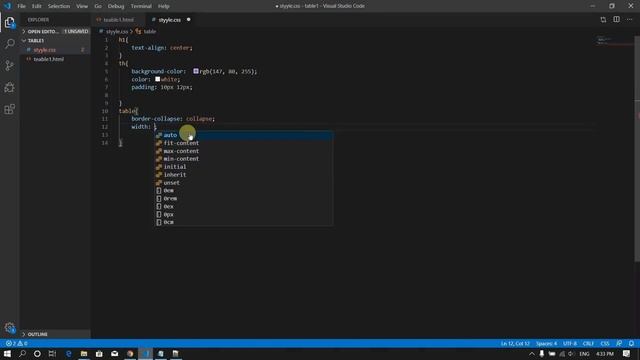The image size is (640, 360).
Task: Click the VS Code logo in title bar
Action: tap(7, 6)
